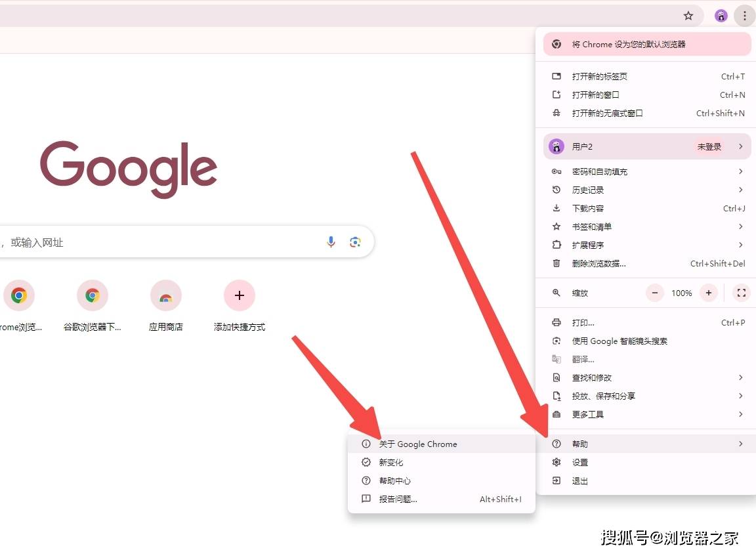Expand the 更多工具 submenu chevron

click(x=740, y=414)
